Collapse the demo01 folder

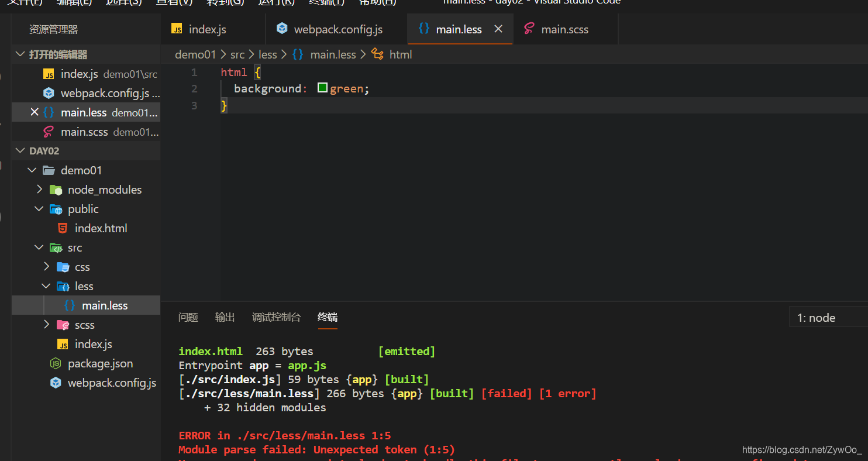pos(32,170)
